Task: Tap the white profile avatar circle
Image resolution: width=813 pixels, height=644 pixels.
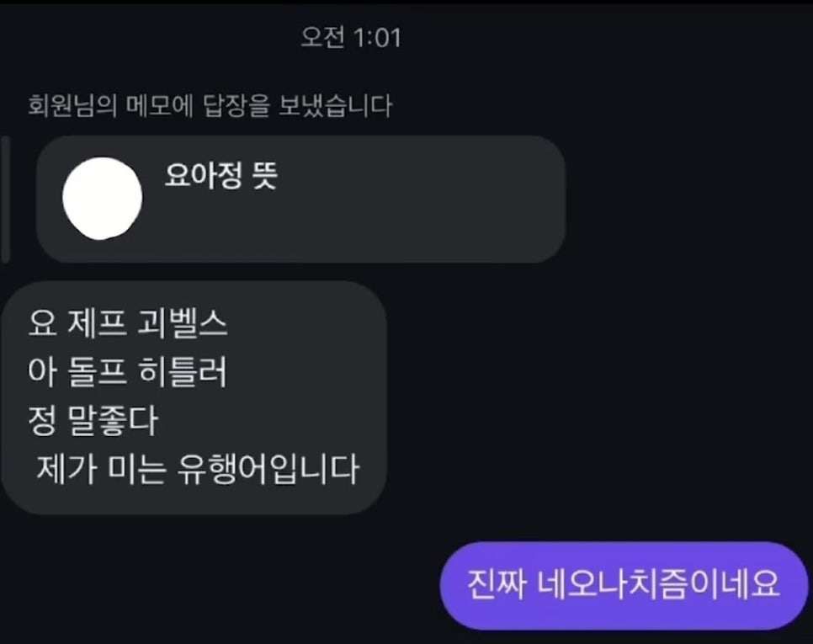Action: coord(102,198)
